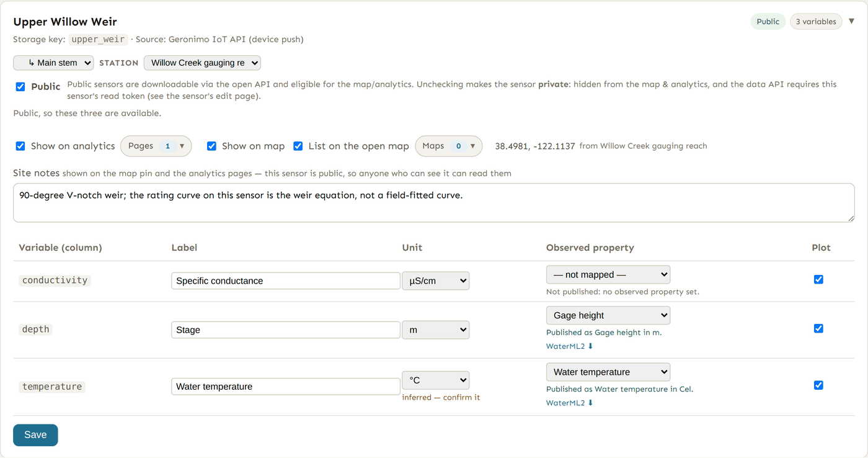
Task: Uncheck the Public checkbox
Action: coord(20,87)
